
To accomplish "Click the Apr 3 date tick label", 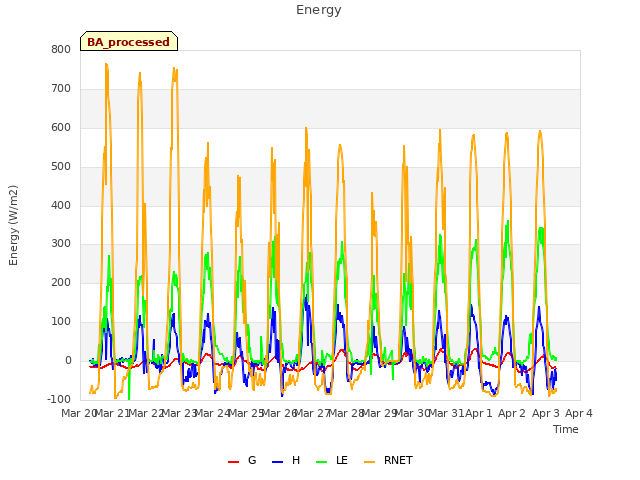I will pyautogui.click(x=546, y=413).
